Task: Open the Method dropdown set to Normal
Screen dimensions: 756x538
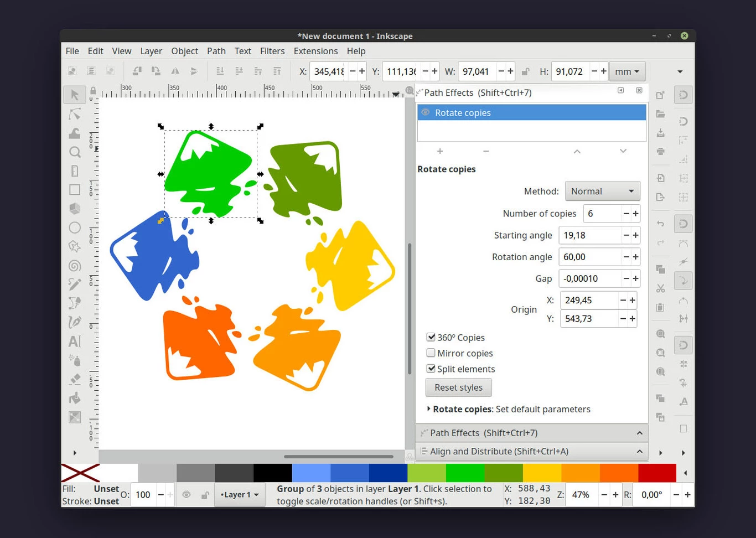Action: point(602,191)
